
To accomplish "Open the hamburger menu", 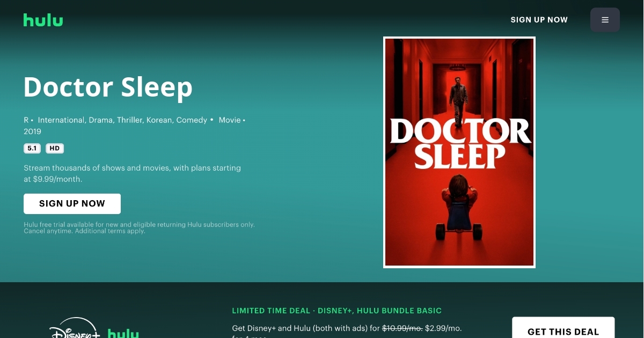I will pyautogui.click(x=605, y=20).
